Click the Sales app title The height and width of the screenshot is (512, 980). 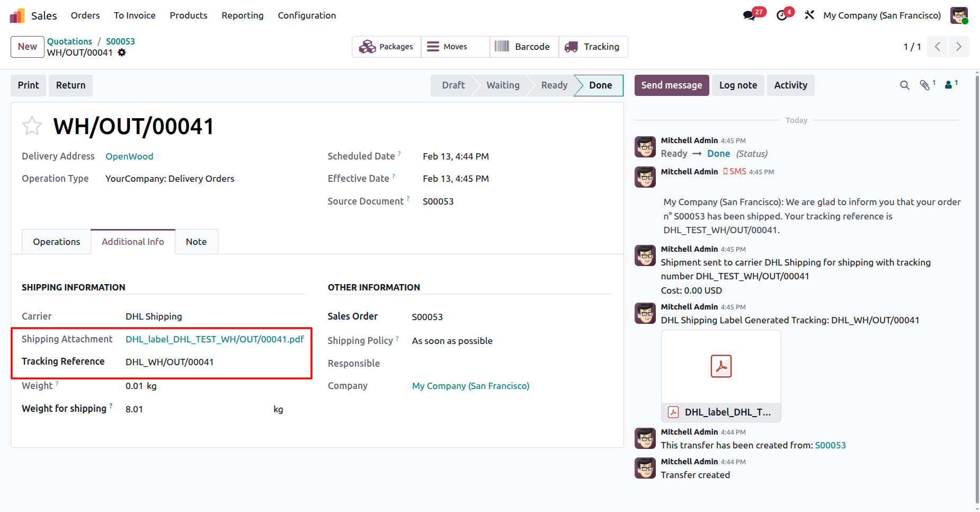[44, 16]
